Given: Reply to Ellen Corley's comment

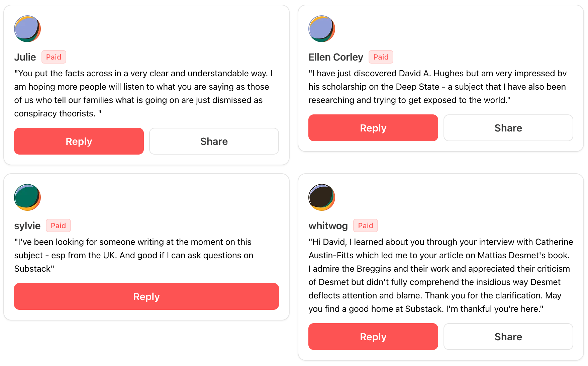Looking at the screenshot, I should point(373,128).
